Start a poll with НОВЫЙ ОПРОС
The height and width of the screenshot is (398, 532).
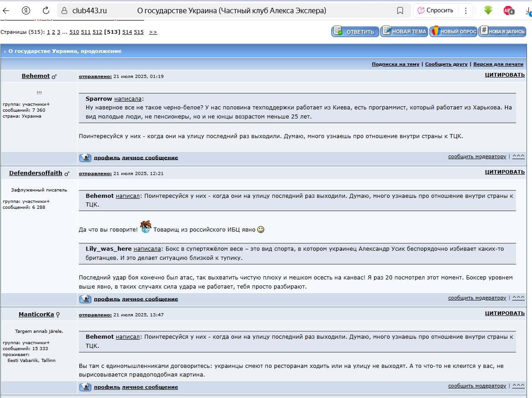point(453,31)
